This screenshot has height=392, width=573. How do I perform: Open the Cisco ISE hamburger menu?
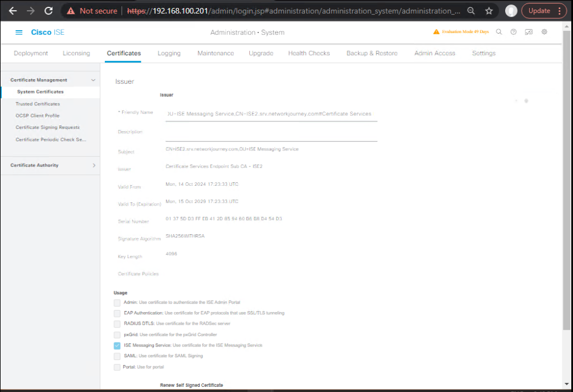[x=19, y=32]
